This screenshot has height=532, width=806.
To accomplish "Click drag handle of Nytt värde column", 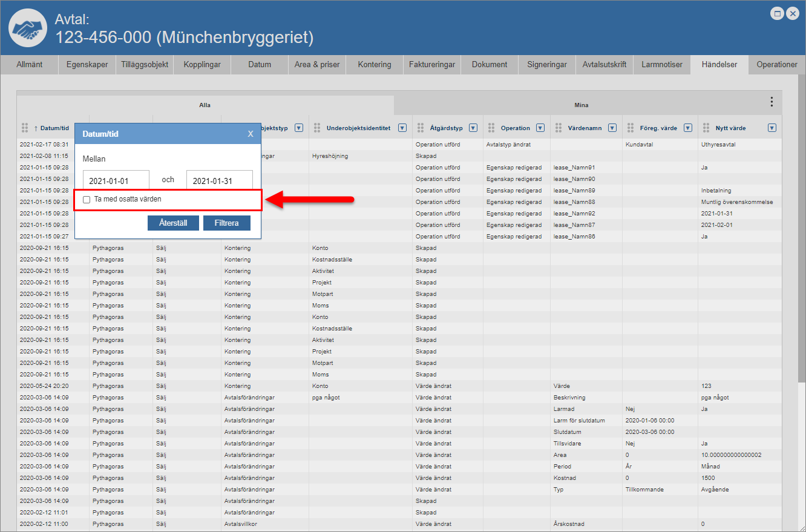I will click(x=706, y=128).
